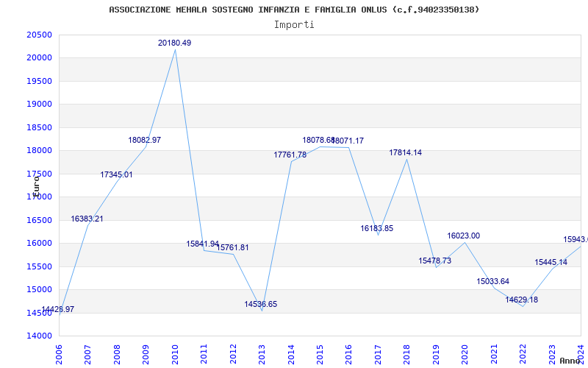The image size is (588, 368).
Task: Click the data label 16383.21
Action: click(x=87, y=219)
